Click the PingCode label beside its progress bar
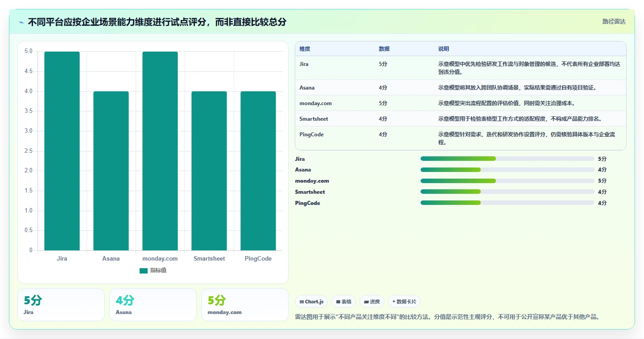644x339 pixels. click(308, 203)
